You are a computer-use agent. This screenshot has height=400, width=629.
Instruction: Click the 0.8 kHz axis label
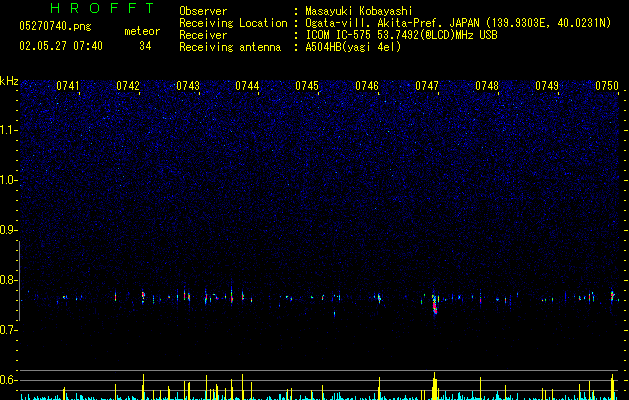click(x=9, y=280)
